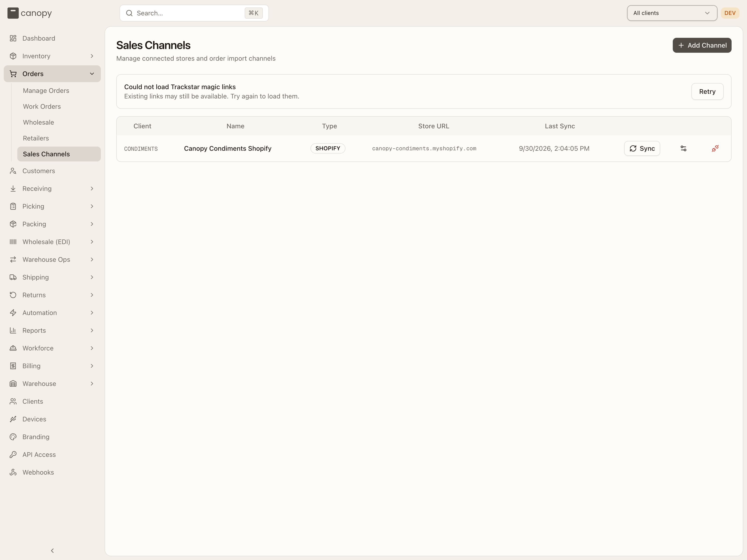747x560 pixels.
Task: Open Customers in the sidebar
Action: (52, 171)
